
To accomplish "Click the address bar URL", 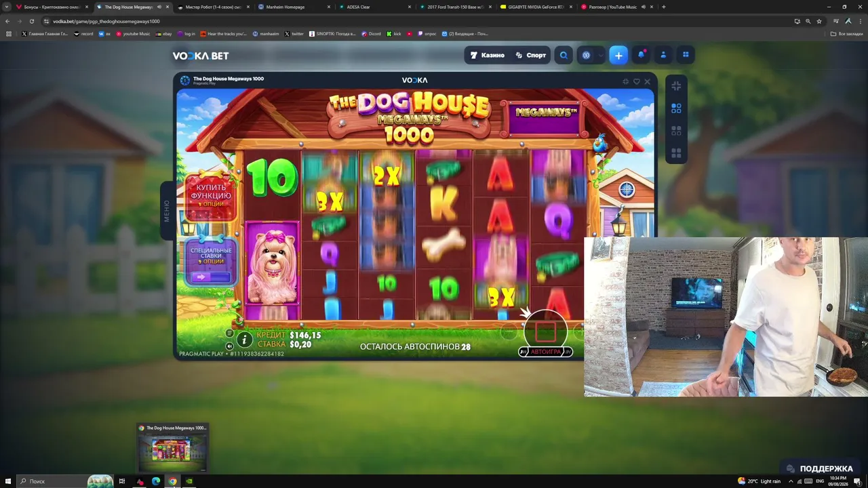I will click(106, 21).
